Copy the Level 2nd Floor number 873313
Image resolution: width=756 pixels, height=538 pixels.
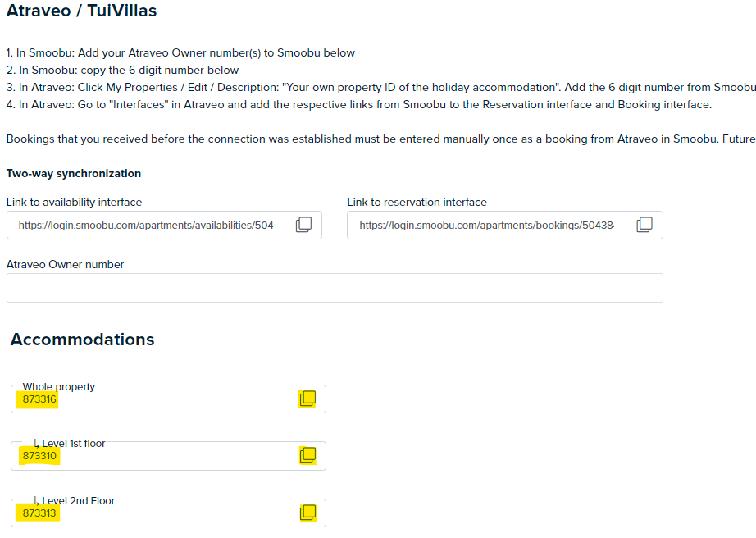[x=307, y=513]
